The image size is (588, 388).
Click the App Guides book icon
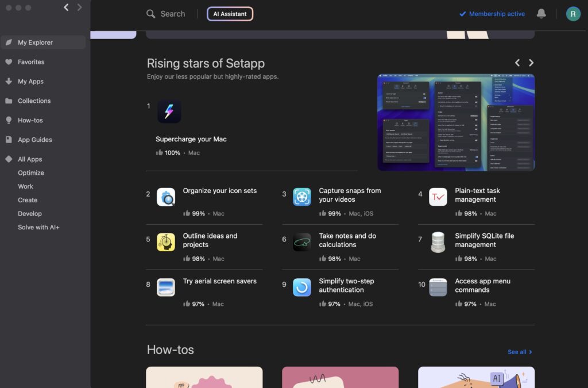tap(9, 140)
